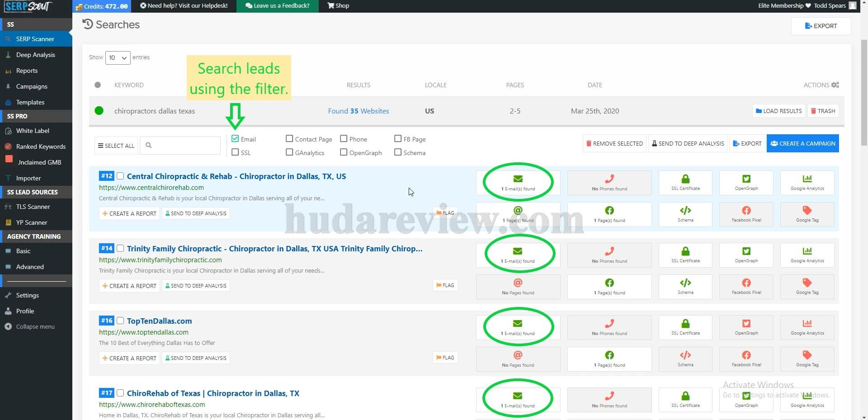Uncheck the Email filter checkbox
868x420 pixels.
(x=235, y=138)
